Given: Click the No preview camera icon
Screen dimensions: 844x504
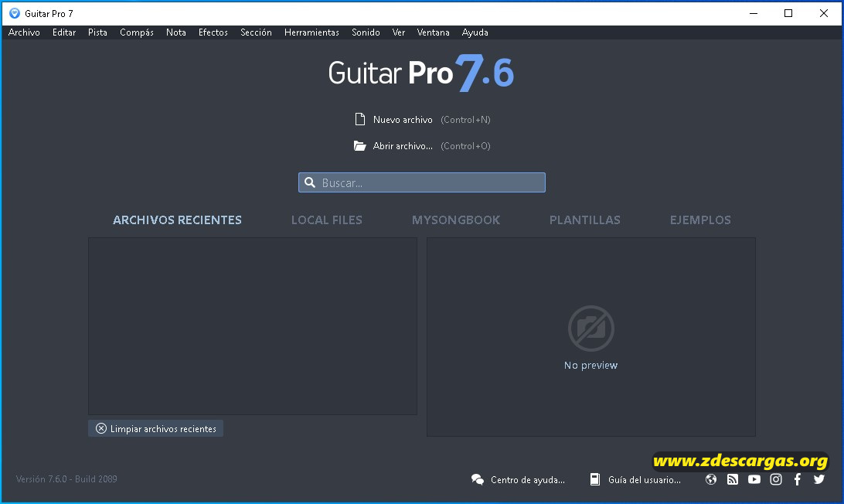Looking at the screenshot, I should pyautogui.click(x=591, y=329).
